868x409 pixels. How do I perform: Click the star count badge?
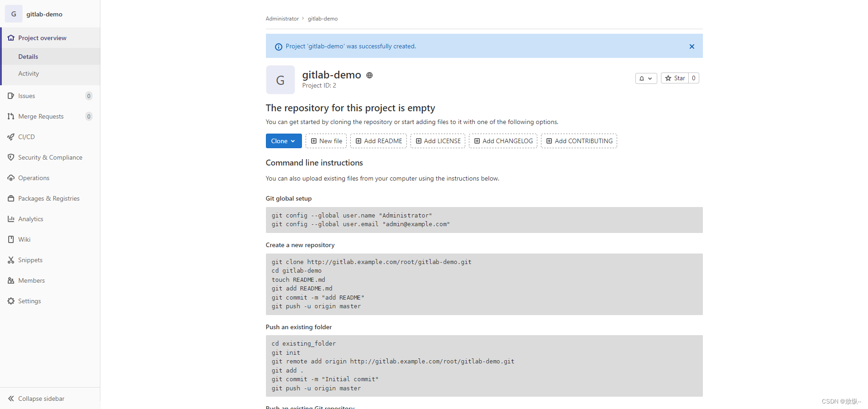pyautogui.click(x=694, y=78)
